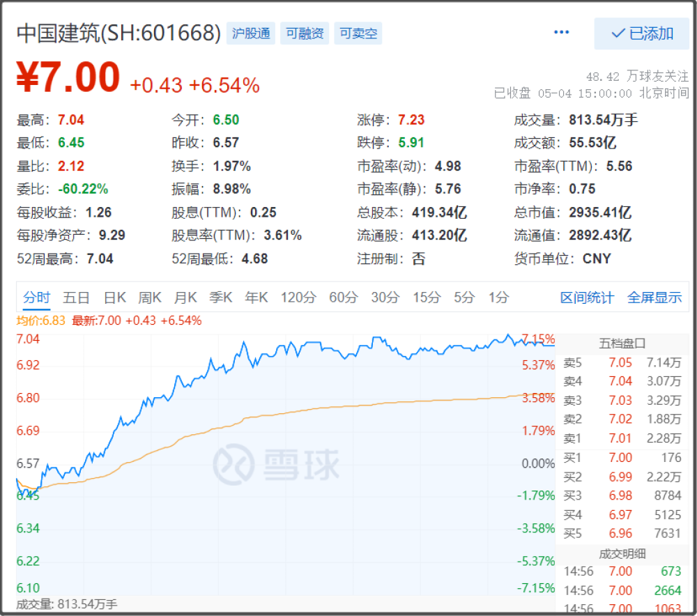This screenshot has width=697, height=616.
Task: Click the 可融资 tag
Action: click(305, 33)
